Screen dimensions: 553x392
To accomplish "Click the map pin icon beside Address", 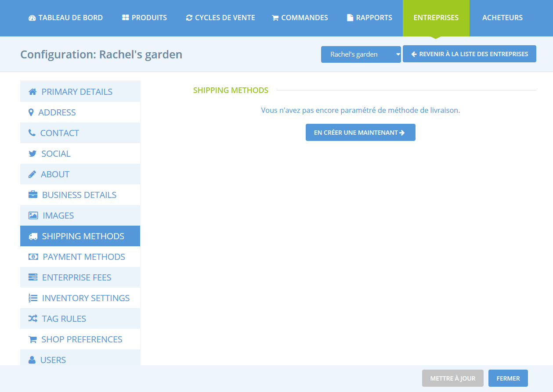I will pos(31,112).
